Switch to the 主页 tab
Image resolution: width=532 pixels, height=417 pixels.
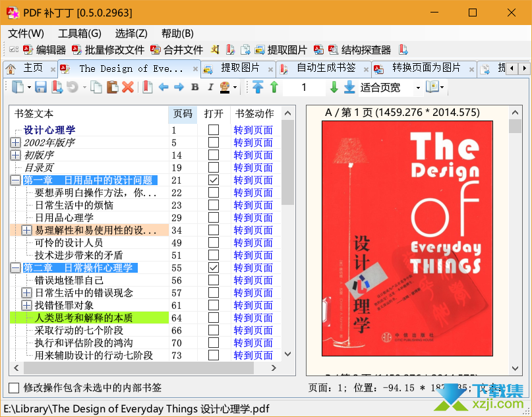(x=30, y=69)
